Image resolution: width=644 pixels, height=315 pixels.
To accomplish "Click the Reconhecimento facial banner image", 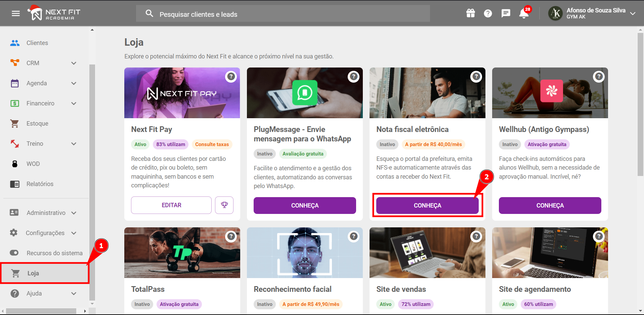I will point(305,253).
